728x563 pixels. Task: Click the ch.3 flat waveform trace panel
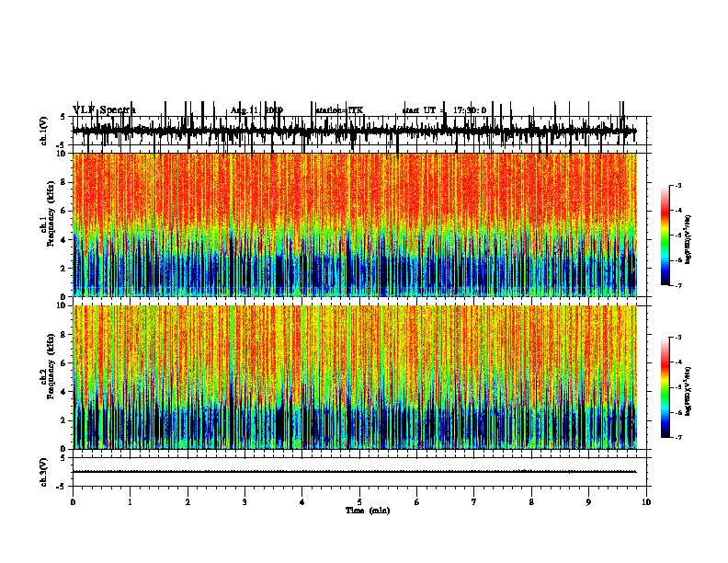(359, 472)
